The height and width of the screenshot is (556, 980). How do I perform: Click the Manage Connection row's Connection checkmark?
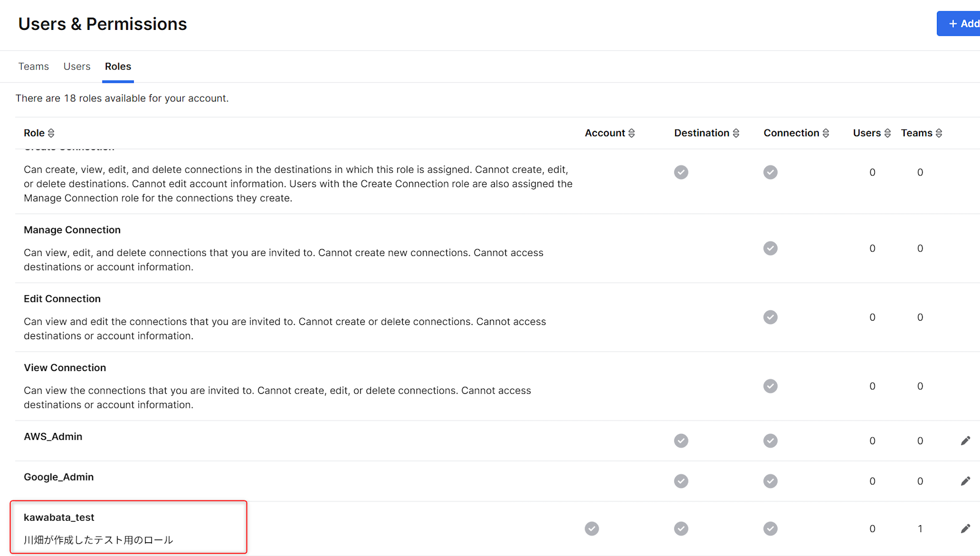[x=770, y=248]
